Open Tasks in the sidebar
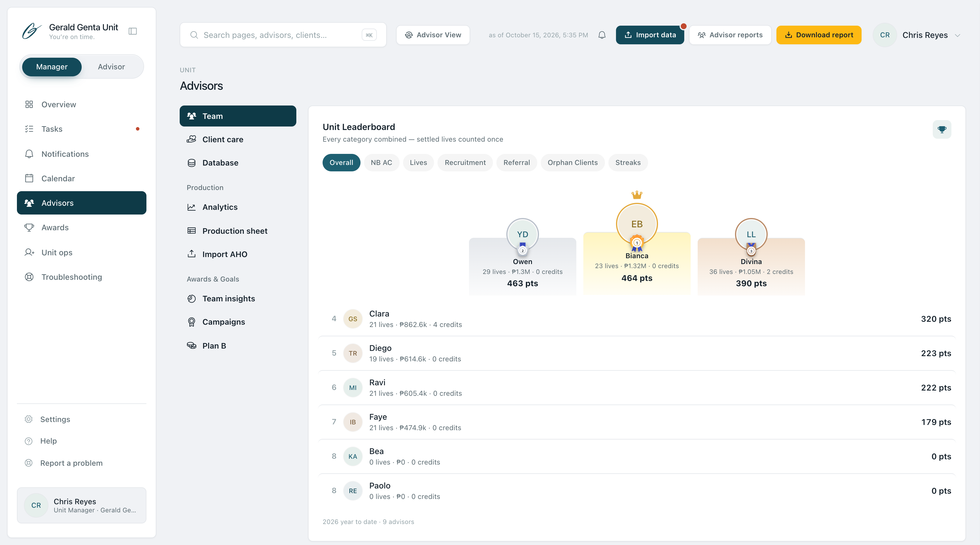The height and width of the screenshot is (545, 980). (81, 129)
